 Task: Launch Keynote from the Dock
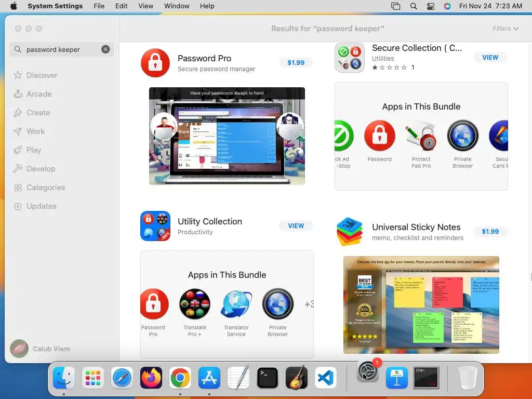(x=396, y=377)
